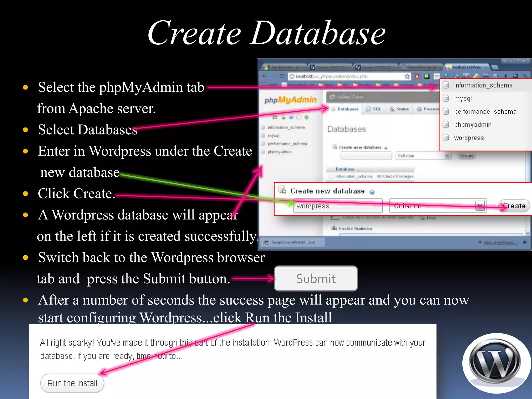
Task: Click the cylinder icon beside phpmyadmin in the enlarged list
Action: coord(446,124)
